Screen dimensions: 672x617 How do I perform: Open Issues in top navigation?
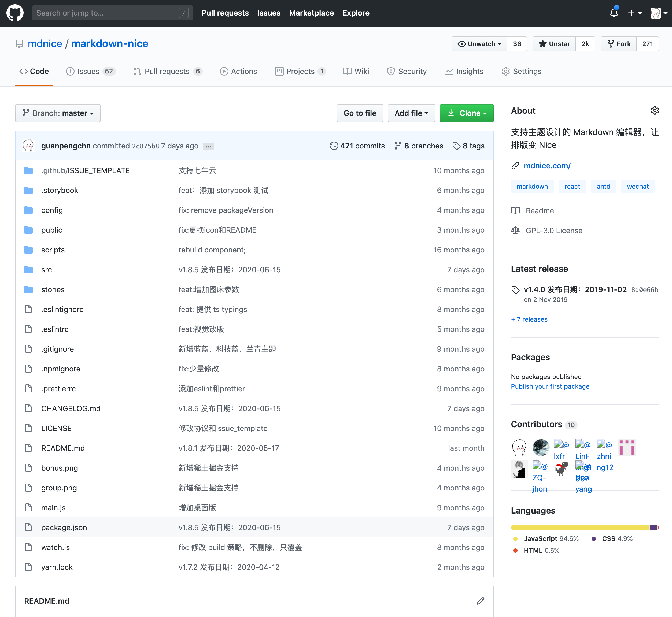tap(269, 13)
